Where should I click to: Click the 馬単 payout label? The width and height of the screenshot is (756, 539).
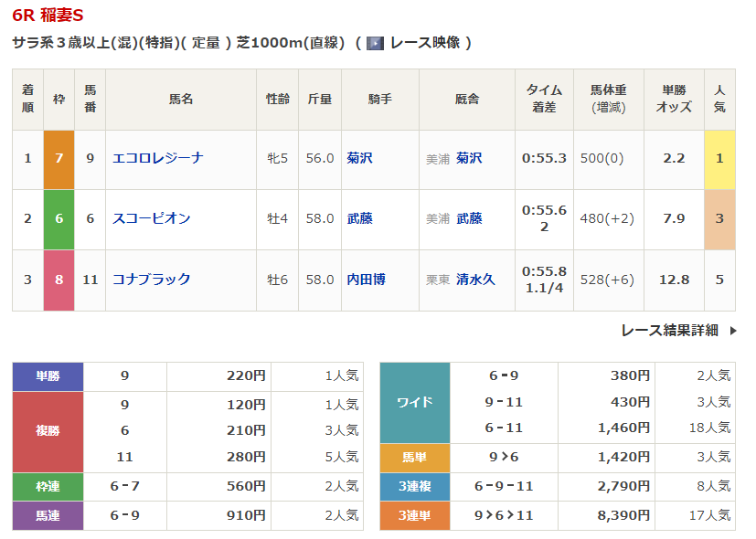415,457
